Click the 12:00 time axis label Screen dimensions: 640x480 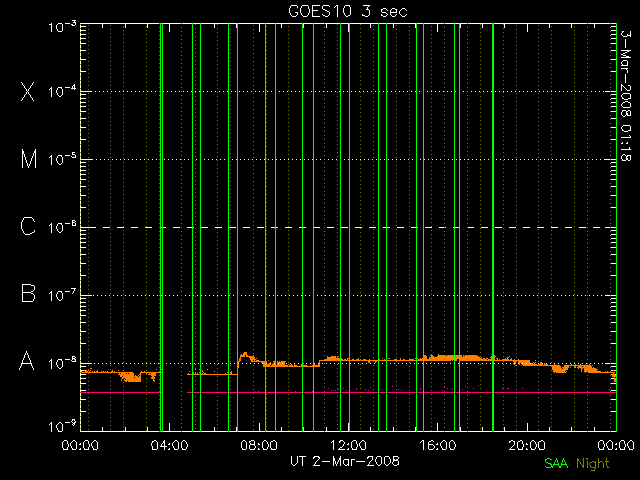point(348,445)
